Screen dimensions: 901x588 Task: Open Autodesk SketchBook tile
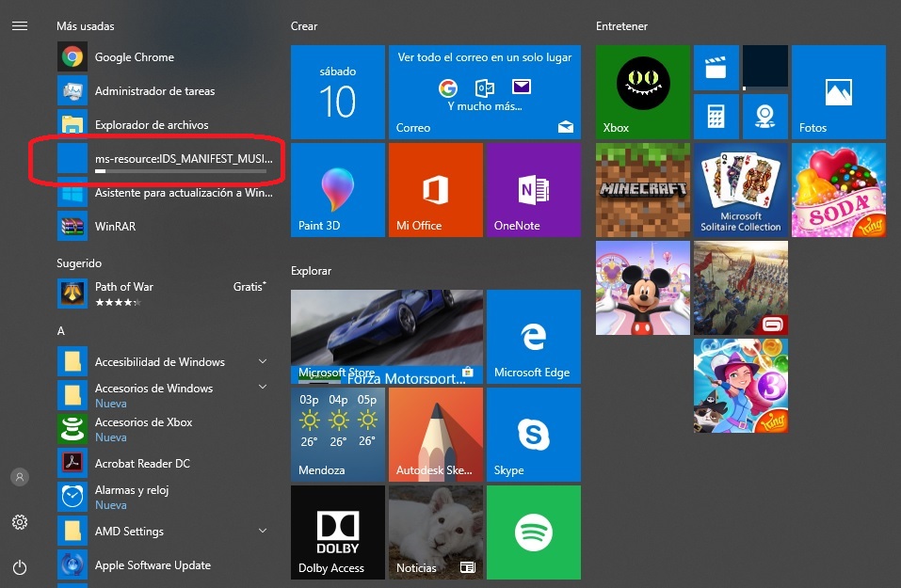436,435
